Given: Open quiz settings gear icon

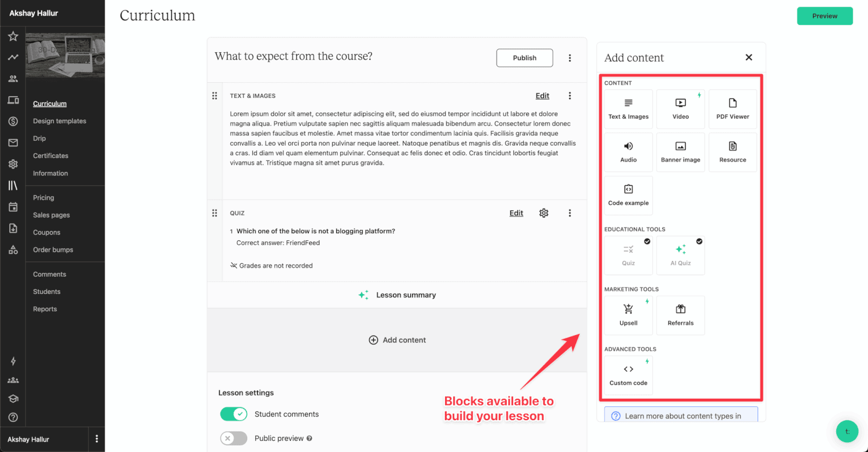Looking at the screenshot, I should pyautogui.click(x=543, y=213).
